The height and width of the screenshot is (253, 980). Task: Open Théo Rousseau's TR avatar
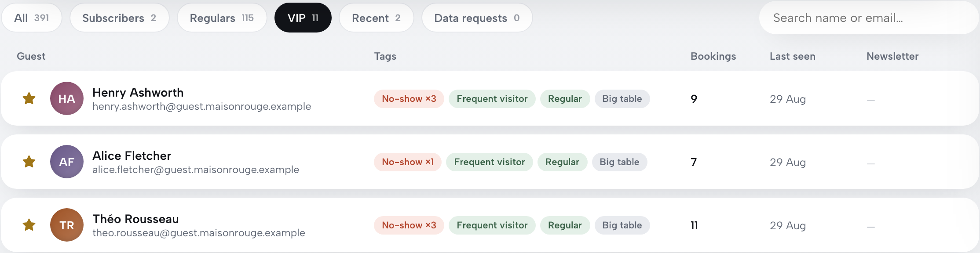click(67, 225)
